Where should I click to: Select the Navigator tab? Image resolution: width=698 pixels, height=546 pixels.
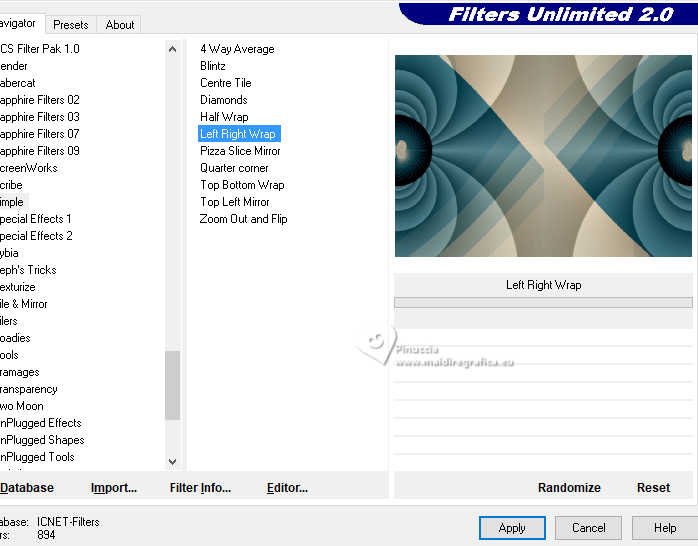tap(18, 23)
